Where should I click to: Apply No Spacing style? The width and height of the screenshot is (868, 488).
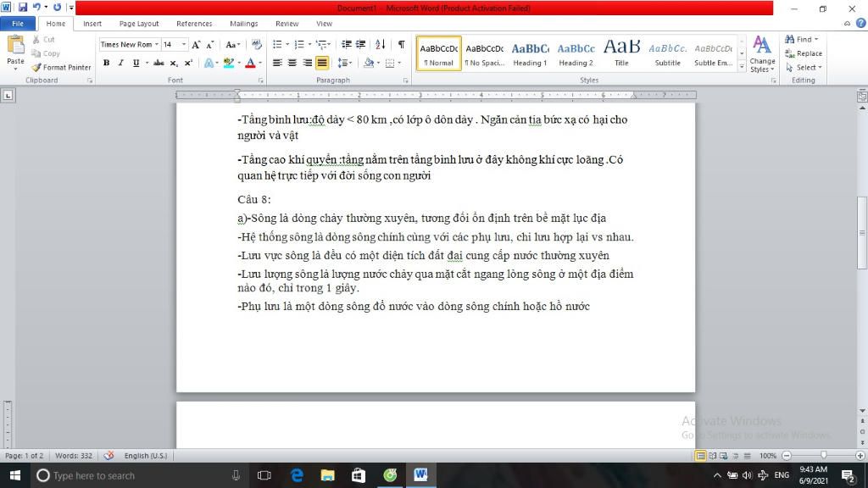[x=484, y=54]
